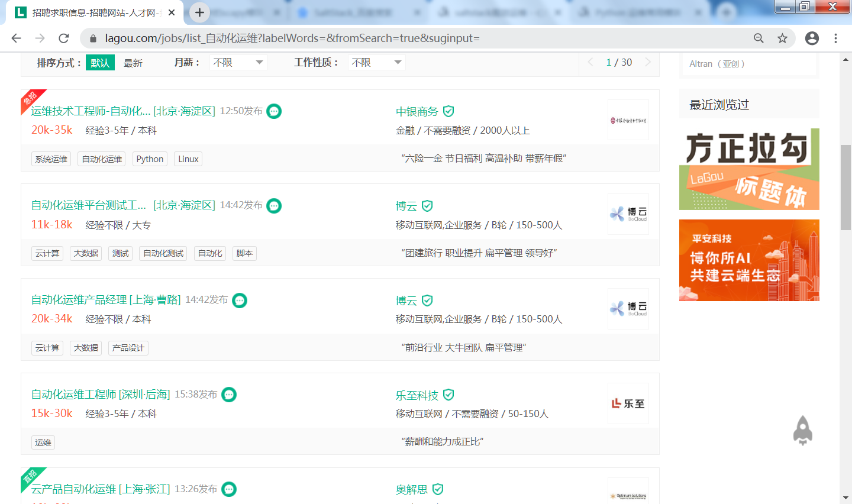Go to previous results page arrow
The image size is (852, 504).
pyautogui.click(x=590, y=62)
